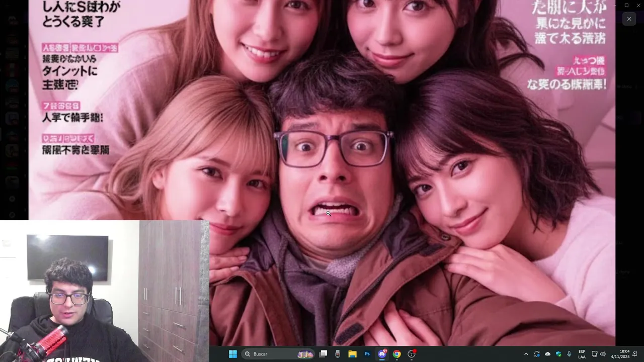Click the sync arrows tray icon

click(537, 354)
